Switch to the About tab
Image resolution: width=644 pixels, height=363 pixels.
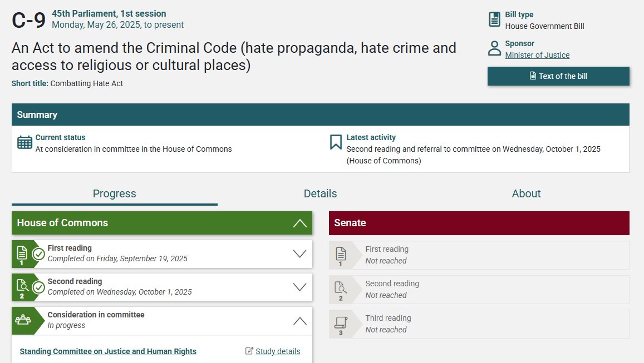click(526, 193)
